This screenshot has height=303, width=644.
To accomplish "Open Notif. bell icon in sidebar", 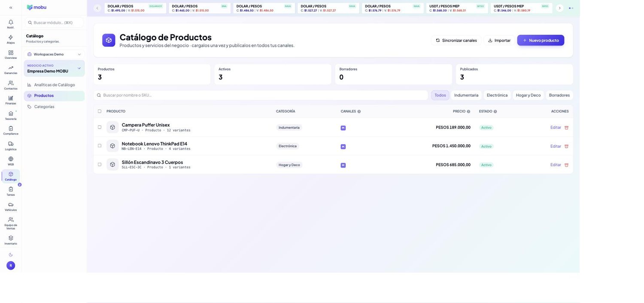I will 11,22.
